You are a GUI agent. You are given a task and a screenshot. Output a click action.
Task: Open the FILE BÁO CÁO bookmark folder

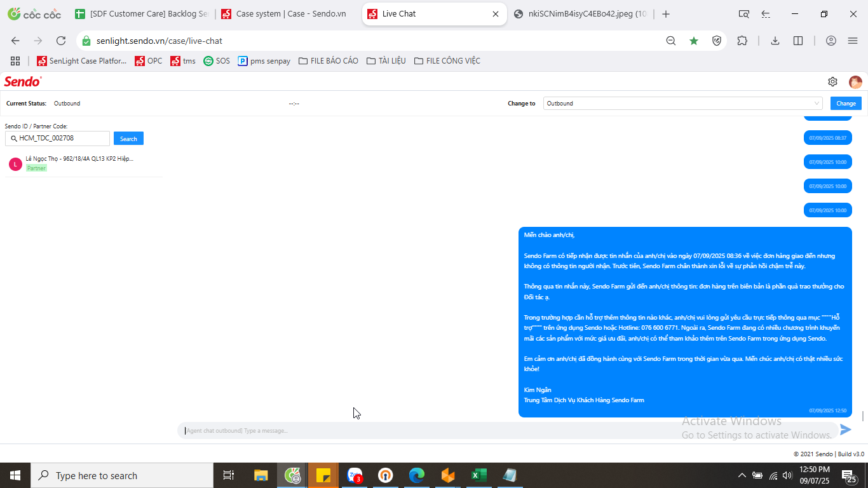[x=329, y=61]
